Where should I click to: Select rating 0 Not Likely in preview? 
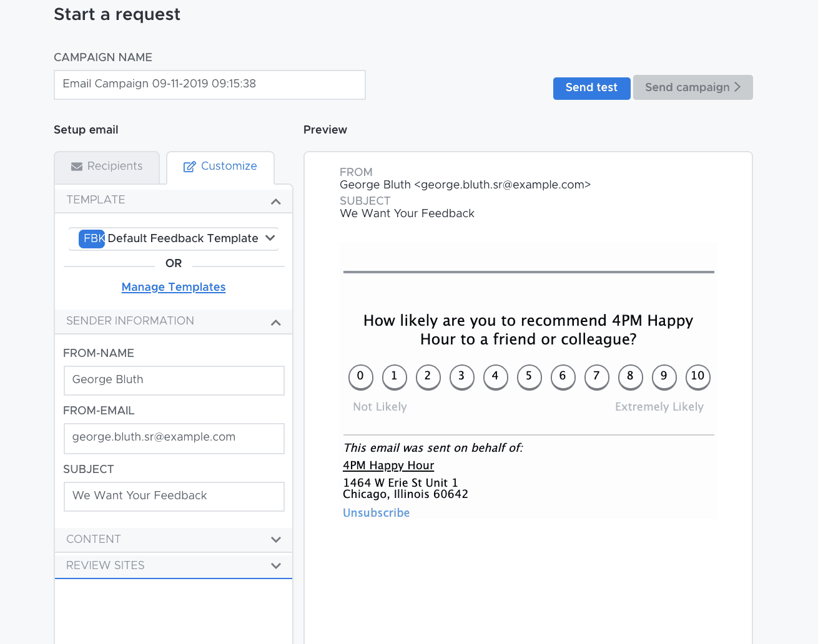click(360, 377)
